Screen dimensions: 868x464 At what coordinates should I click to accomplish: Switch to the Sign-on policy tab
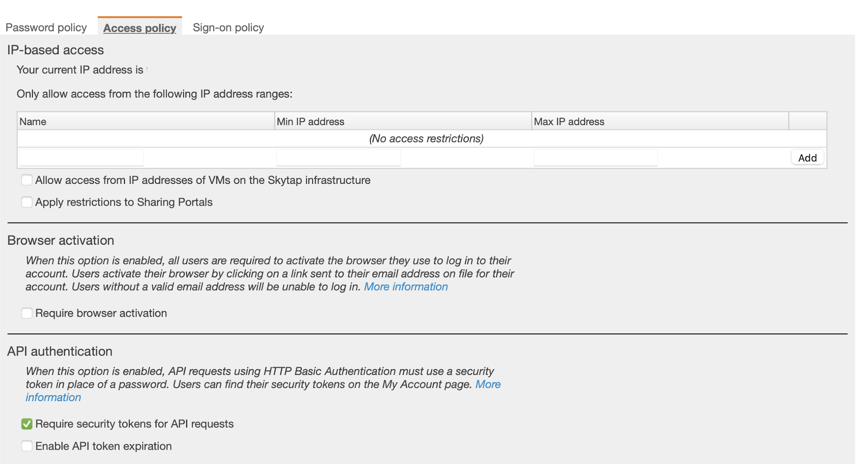[228, 27]
